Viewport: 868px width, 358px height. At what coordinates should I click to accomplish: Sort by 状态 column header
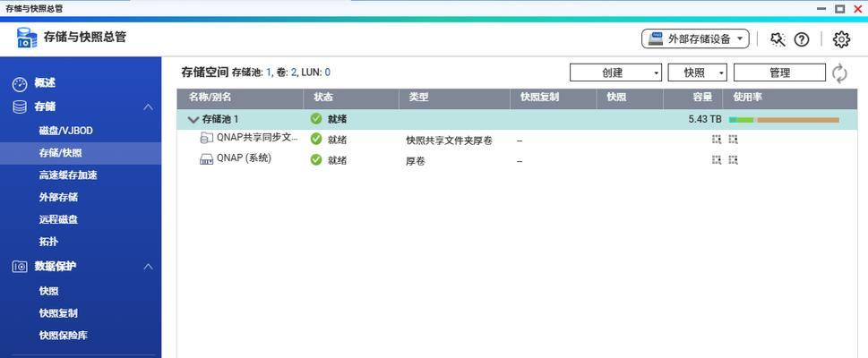[x=351, y=98]
